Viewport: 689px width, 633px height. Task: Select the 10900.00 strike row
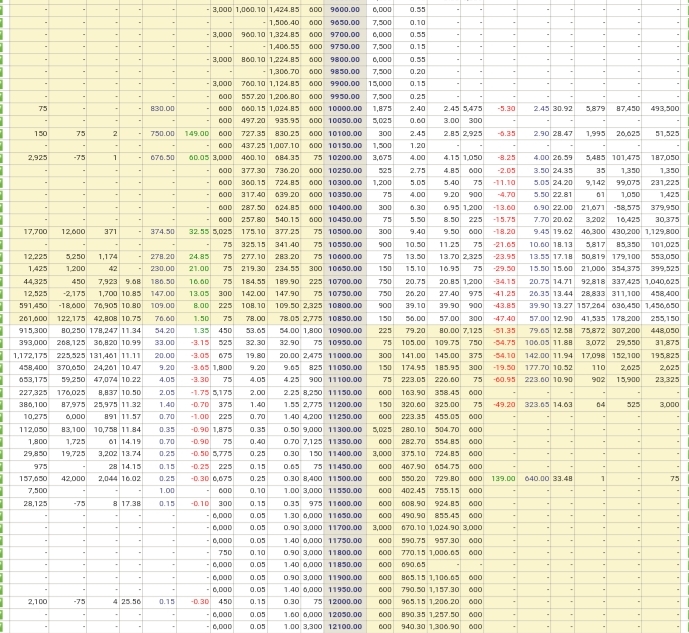[x=345, y=330]
